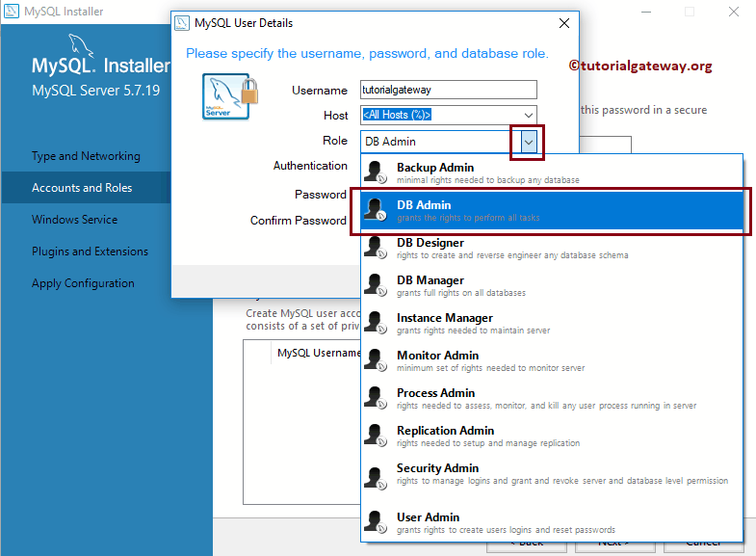Select the Replication Admin role
The height and width of the screenshot is (556, 756).
point(552,437)
